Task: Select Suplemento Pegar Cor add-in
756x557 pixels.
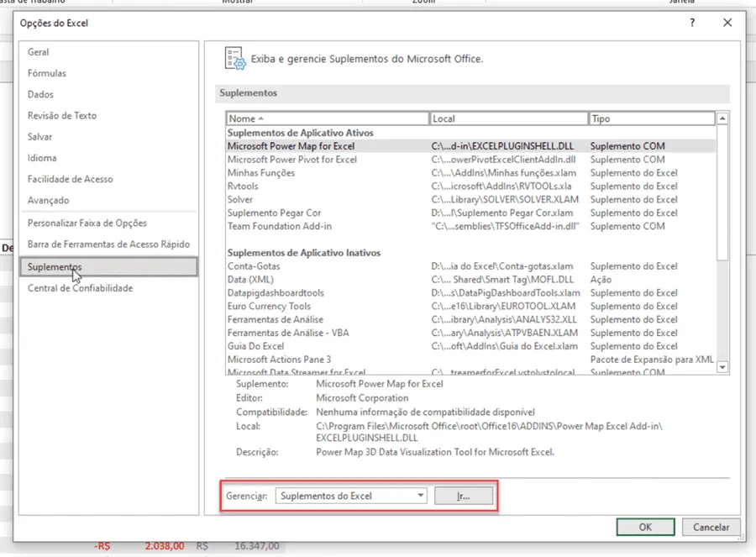Action: tap(470, 213)
